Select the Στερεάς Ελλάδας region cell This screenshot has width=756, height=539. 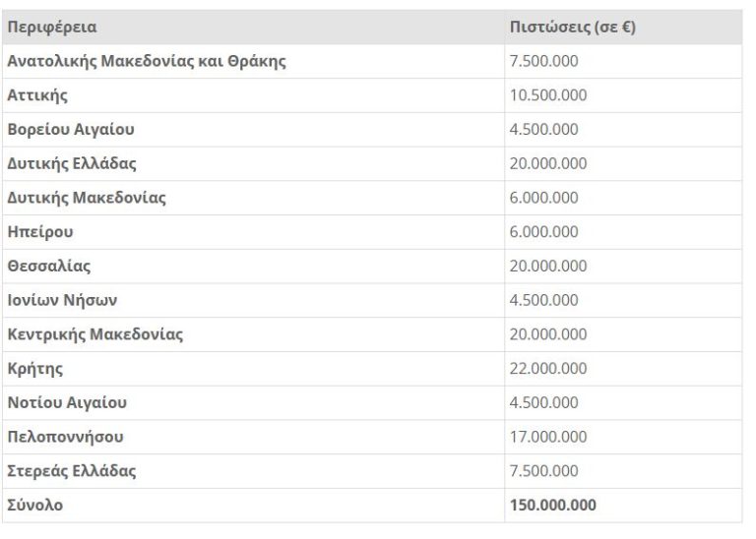[x=72, y=470]
